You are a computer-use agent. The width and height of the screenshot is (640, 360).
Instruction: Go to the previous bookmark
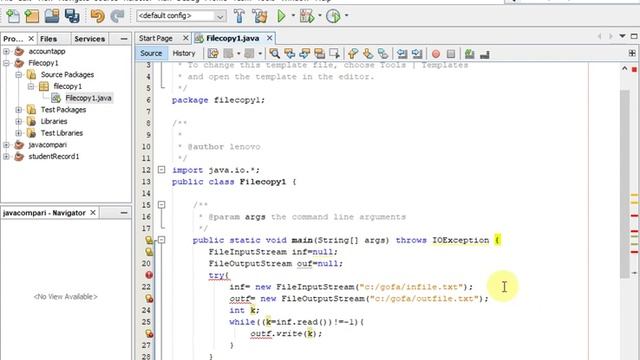point(353,53)
